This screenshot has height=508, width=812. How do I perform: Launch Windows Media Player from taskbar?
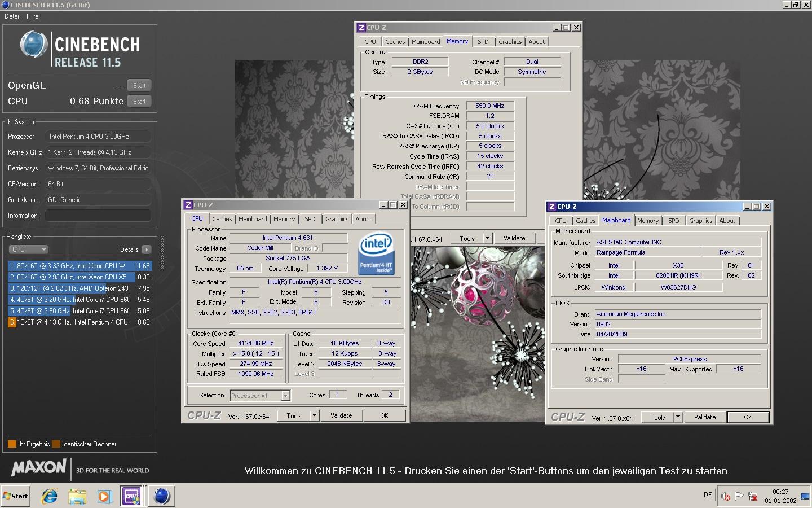click(x=104, y=496)
